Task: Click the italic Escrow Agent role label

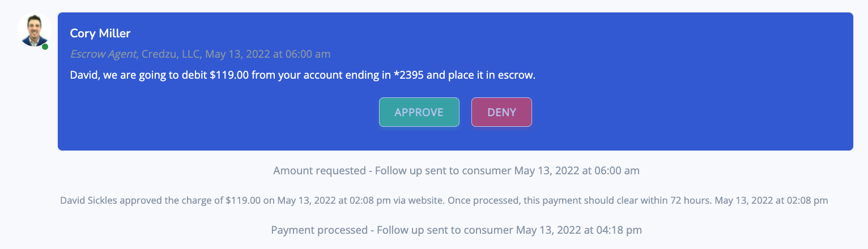Action: click(103, 54)
